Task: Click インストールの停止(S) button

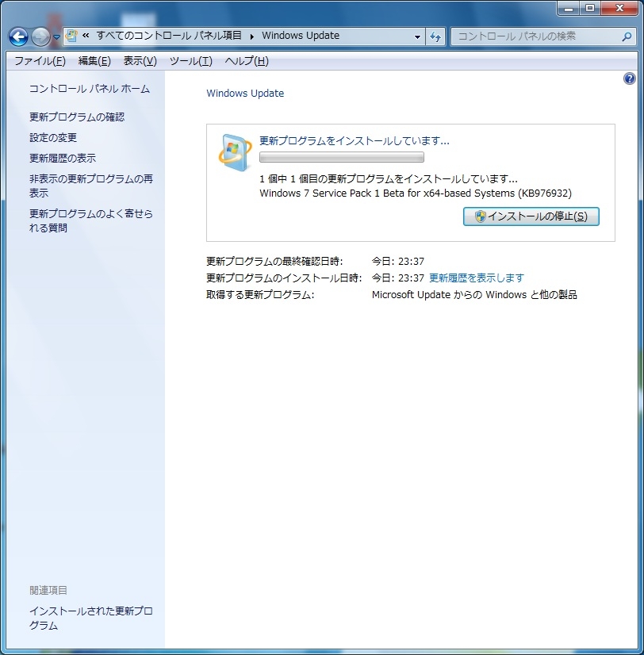Action: tap(531, 216)
